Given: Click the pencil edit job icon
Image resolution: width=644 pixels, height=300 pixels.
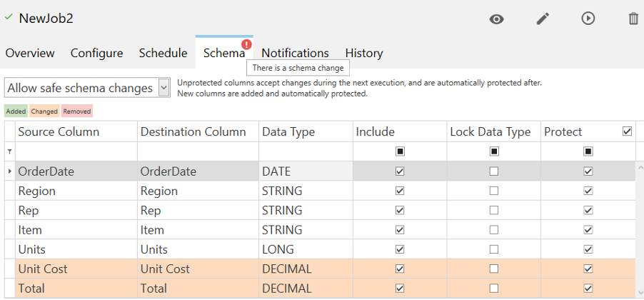Looking at the screenshot, I should 543,19.
